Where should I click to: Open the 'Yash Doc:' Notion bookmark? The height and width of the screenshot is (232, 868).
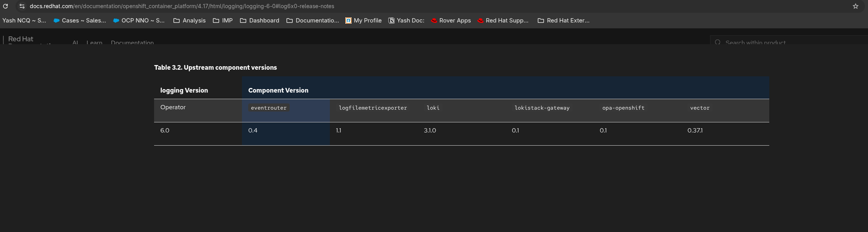[x=407, y=21]
